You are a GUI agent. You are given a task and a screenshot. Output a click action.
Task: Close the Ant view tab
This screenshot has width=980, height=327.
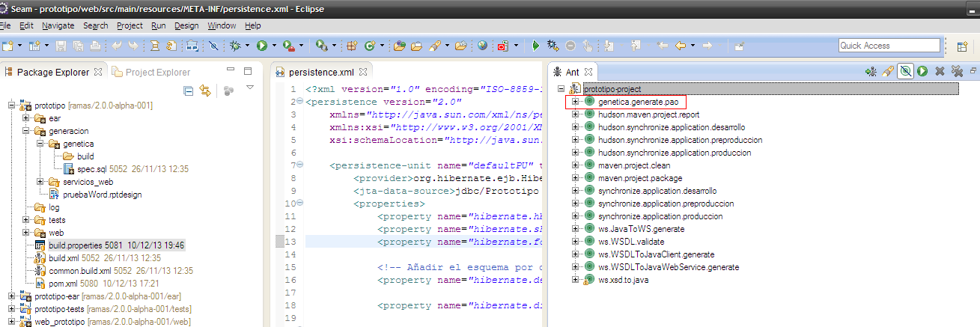coord(588,73)
